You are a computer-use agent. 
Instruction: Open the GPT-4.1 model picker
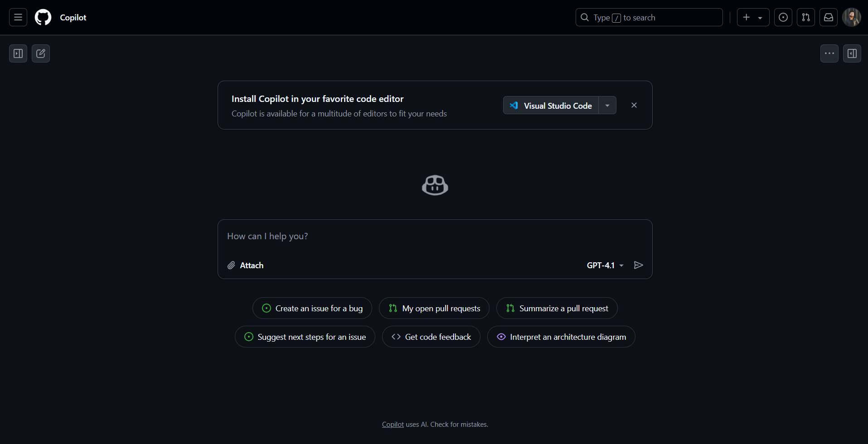605,265
